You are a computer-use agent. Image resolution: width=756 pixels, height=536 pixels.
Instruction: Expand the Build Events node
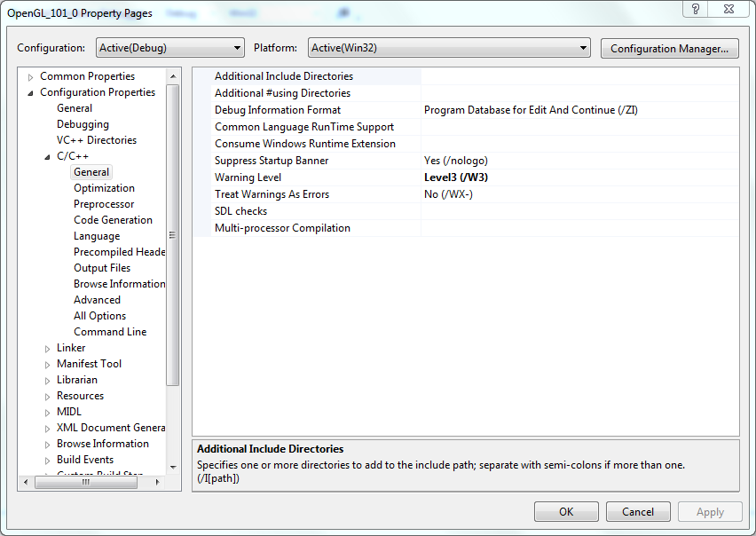(x=47, y=461)
